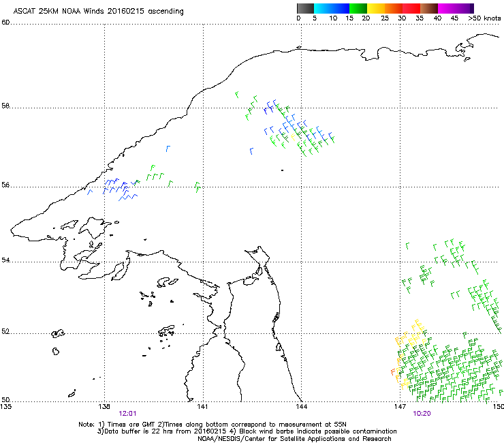
Task: Click the orange wind barb west of 147E
Action: pyautogui.click(x=393, y=372)
